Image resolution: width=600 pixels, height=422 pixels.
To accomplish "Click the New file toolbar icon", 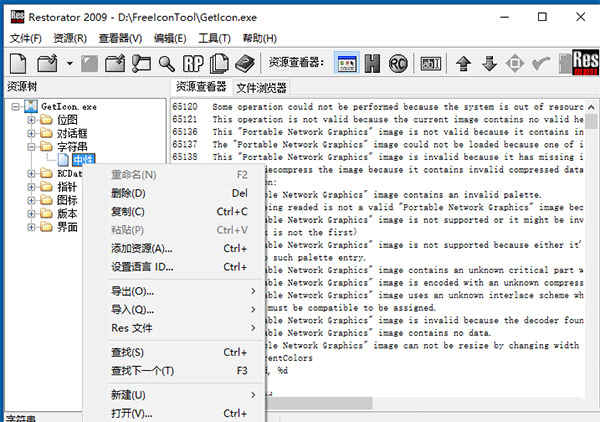I will tap(18, 64).
